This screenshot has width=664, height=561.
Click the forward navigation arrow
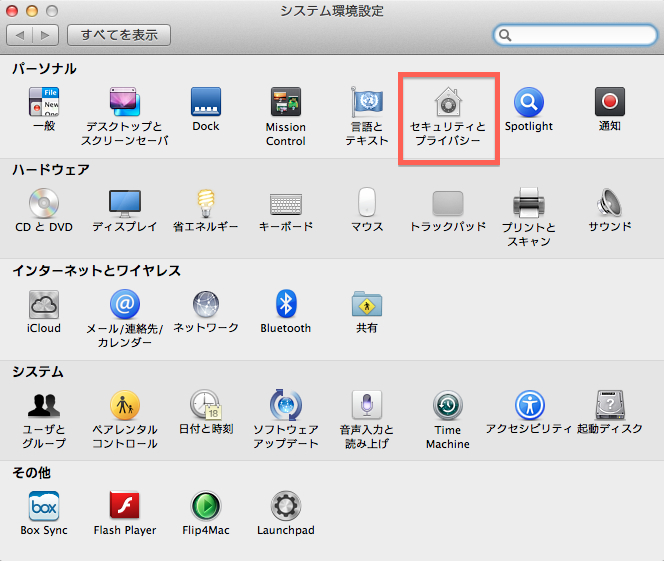[x=46, y=35]
